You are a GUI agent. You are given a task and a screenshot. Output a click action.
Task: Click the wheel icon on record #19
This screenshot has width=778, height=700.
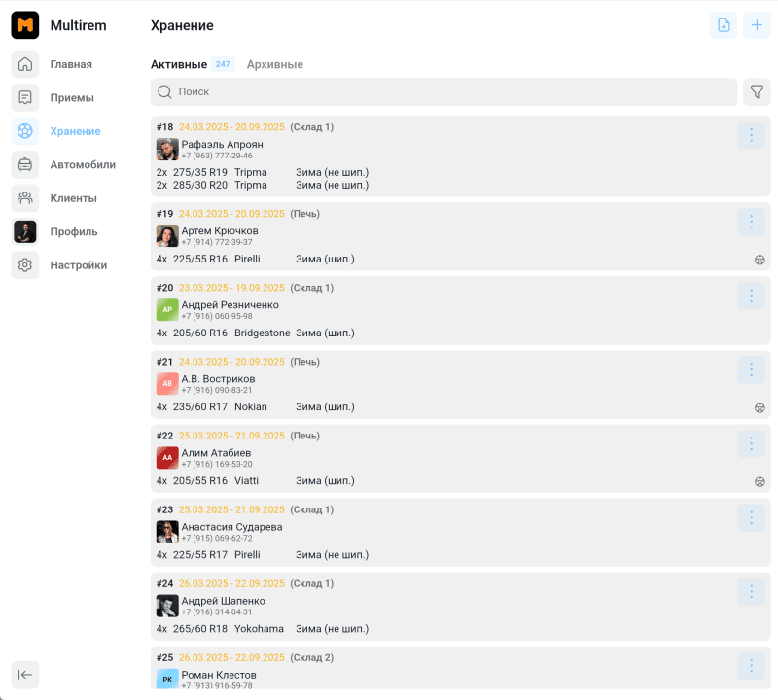click(760, 260)
